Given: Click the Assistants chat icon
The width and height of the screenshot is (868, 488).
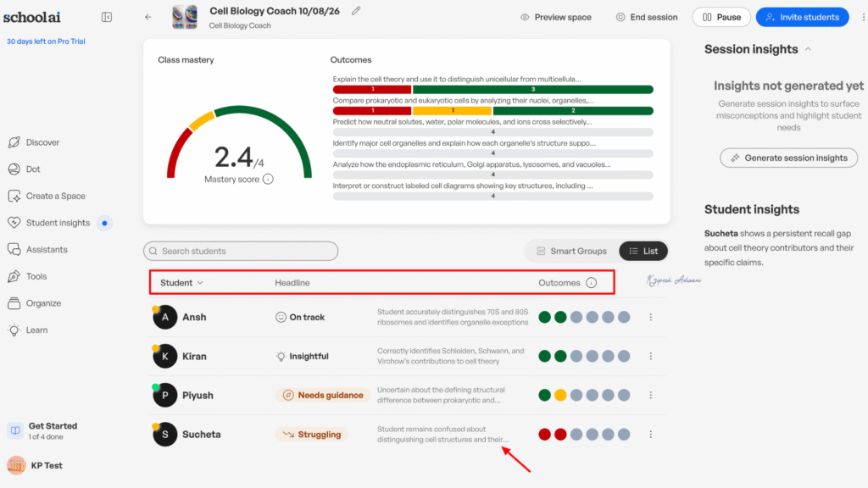Looking at the screenshot, I should (x=14, y=250).
